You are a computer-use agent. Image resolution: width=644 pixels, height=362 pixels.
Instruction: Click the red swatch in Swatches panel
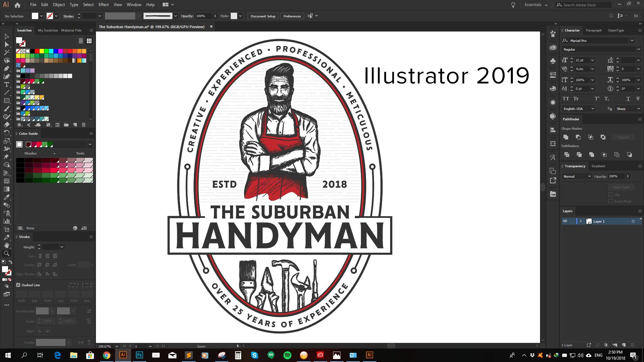click(37, 51)
